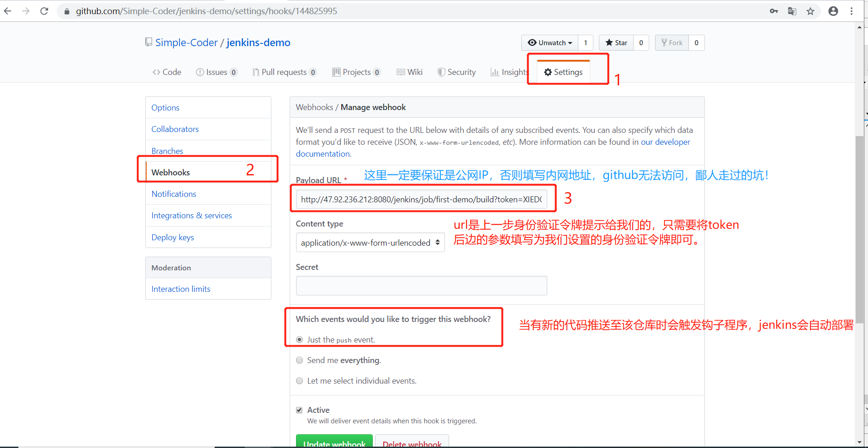
Task: Open the forks count next to Fork
Action: pos(696,42)
